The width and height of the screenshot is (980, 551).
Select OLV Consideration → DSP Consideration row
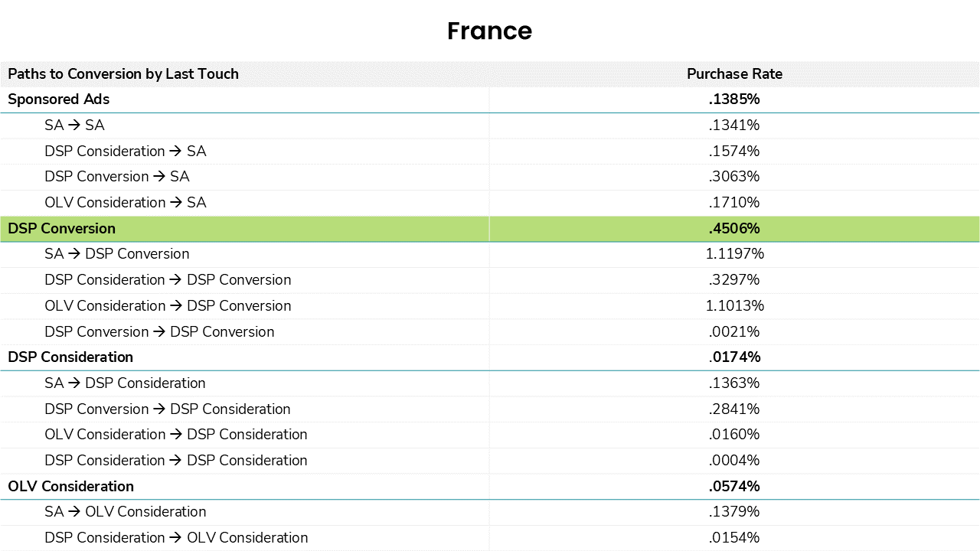490,435
